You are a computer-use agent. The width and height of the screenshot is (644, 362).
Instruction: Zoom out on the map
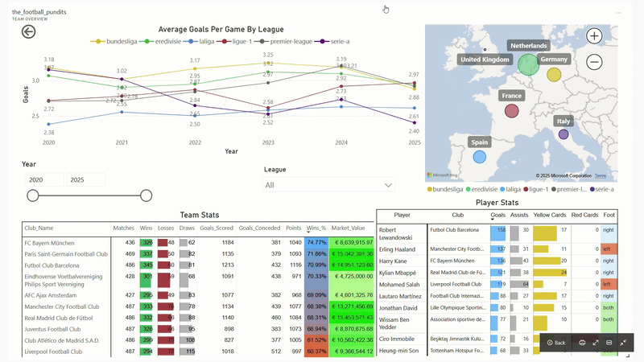594,61
